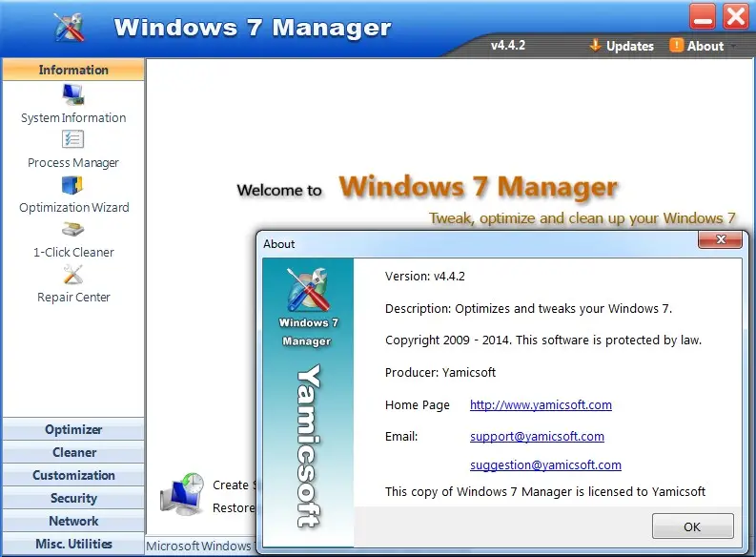Image resolution: width=756 pixels, height=557 pixels.
Task: Click the system restore computer-clock icon
Action: tap(182, 496)
